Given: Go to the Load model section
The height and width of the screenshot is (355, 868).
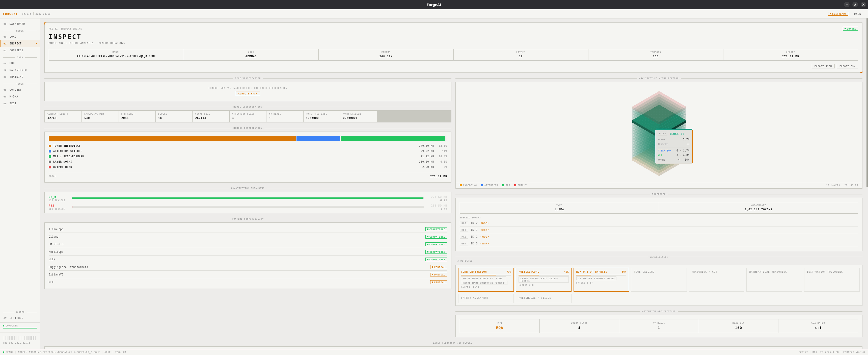Looking at the screenshot, I should pos(20,37).
